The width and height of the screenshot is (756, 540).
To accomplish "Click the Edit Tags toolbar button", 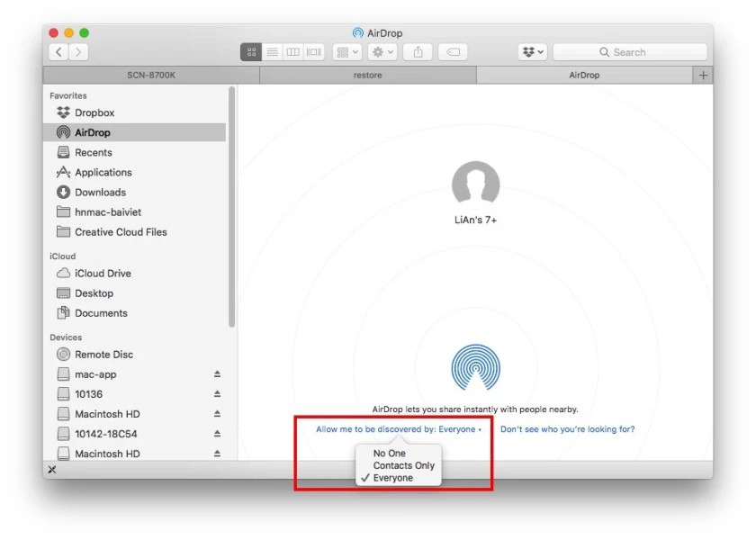I will pyautogui.click(x=453, y=52).
